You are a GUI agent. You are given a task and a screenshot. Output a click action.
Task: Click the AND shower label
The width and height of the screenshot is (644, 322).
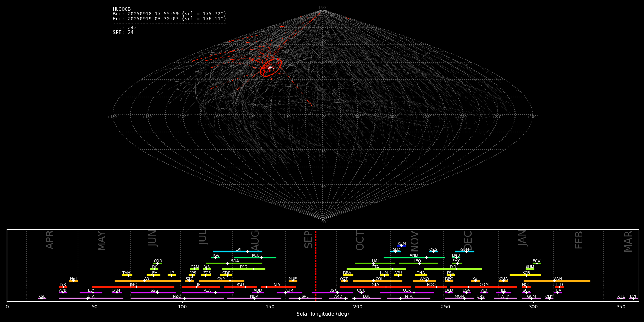(414, 255)
